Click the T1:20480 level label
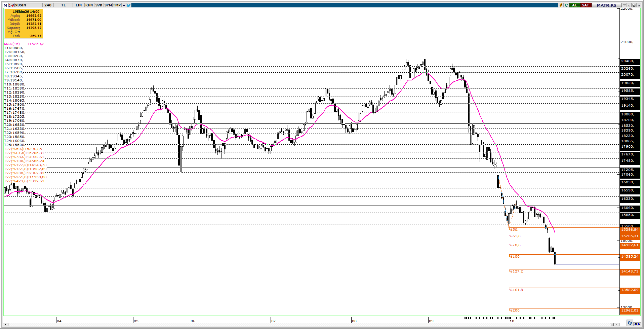 coord(13,48)
